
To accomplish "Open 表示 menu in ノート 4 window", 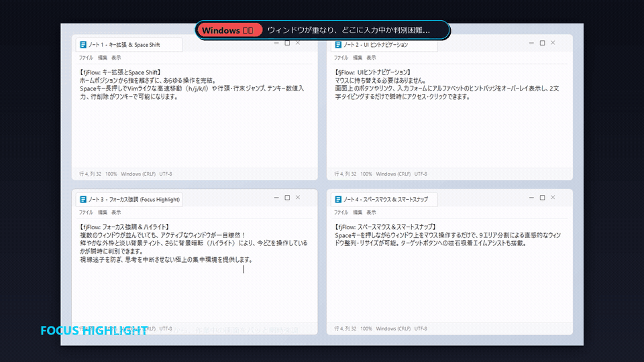I will click(371, 213).
